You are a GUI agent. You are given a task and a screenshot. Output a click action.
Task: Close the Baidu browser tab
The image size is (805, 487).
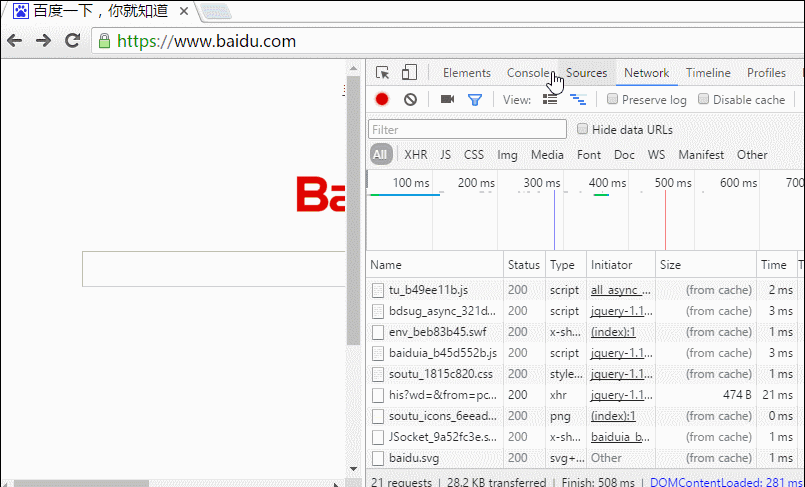click(184, 11)
